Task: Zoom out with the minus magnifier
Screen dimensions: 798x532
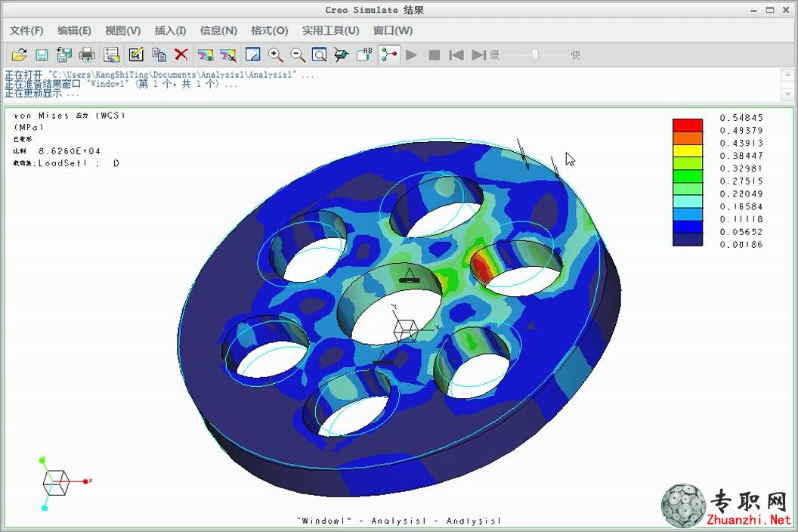Action: [x=298, y=54]
